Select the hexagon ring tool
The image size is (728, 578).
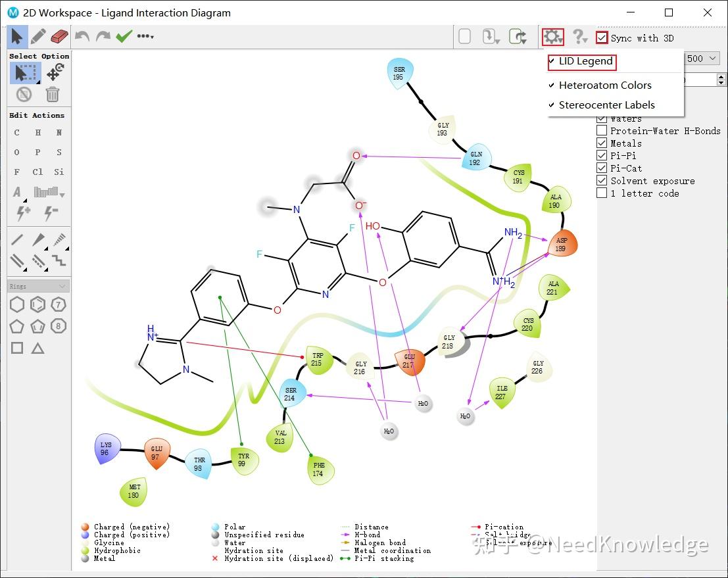(x=16, y=304)
